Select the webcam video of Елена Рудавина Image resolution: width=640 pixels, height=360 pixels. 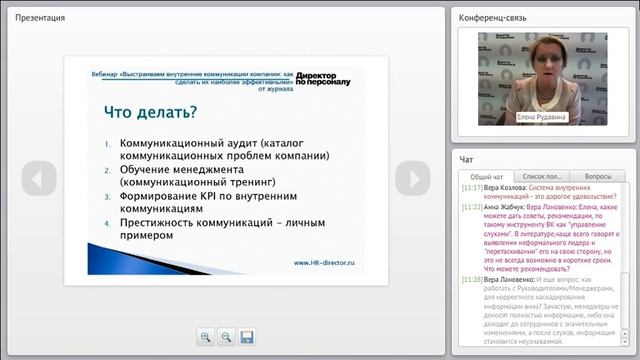point(542,79)
